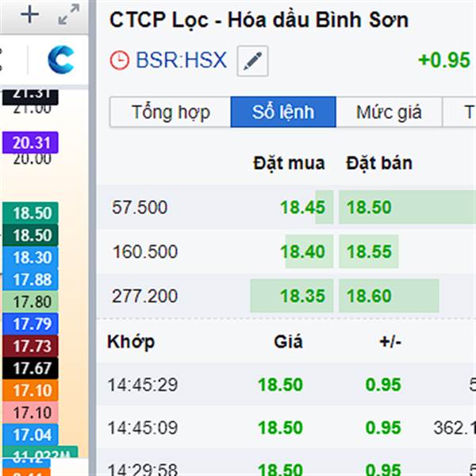Click ask price 18.60
The image size is (476, 476).
pos(369,296)
